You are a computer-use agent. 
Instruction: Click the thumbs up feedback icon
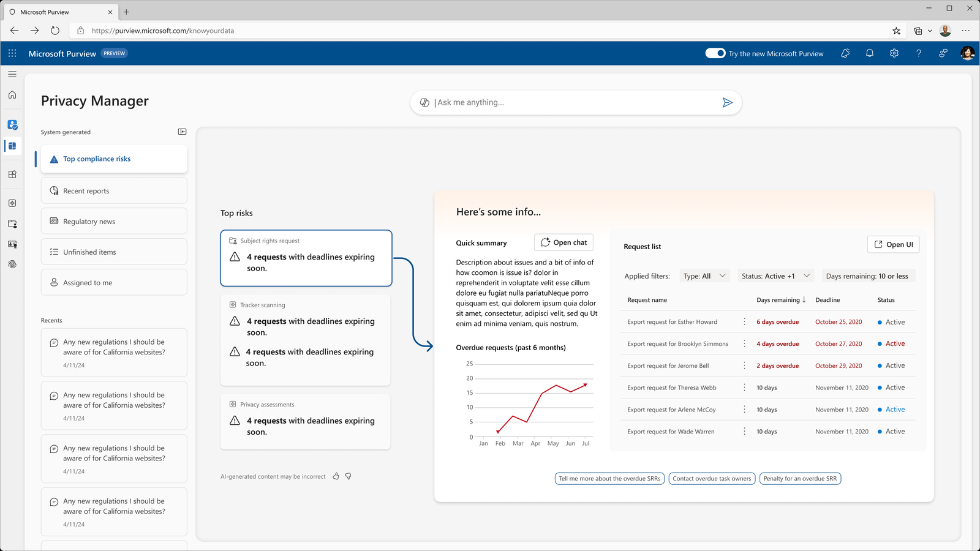pyautogui.click(x=336, y=476)
